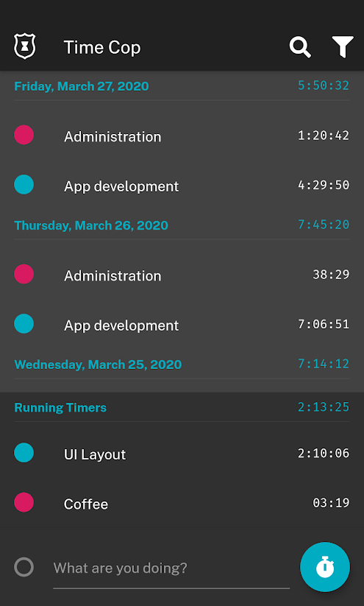Image resolution: width=364 pixels, height=606 pixels.
Task: Expand Friday's App development entry group
Action: click(182, 186)
